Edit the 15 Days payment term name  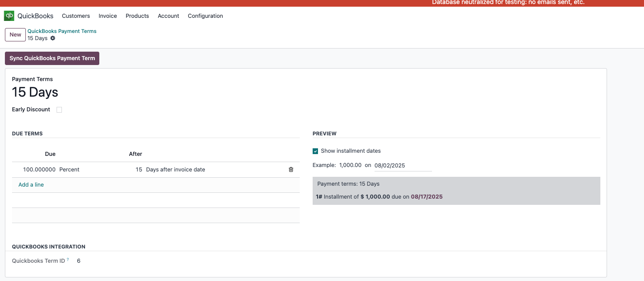point(35,92)
